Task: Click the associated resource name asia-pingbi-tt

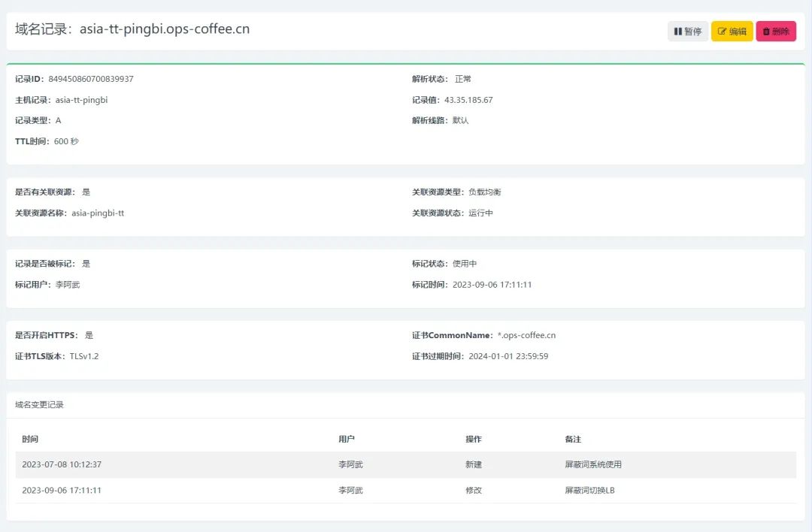Action: (98, 213)
